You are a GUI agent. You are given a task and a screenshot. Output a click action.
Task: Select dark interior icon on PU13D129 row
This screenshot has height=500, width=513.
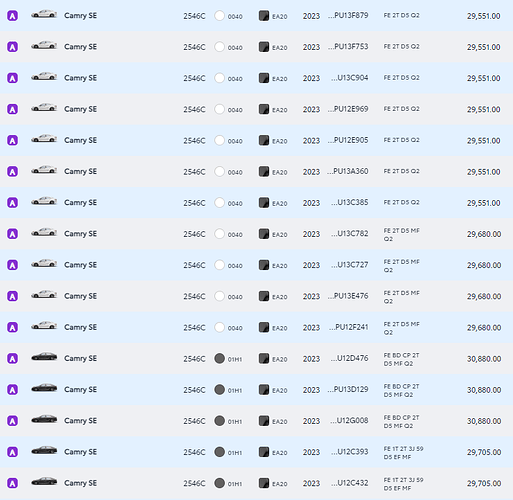tap(264, 390)
